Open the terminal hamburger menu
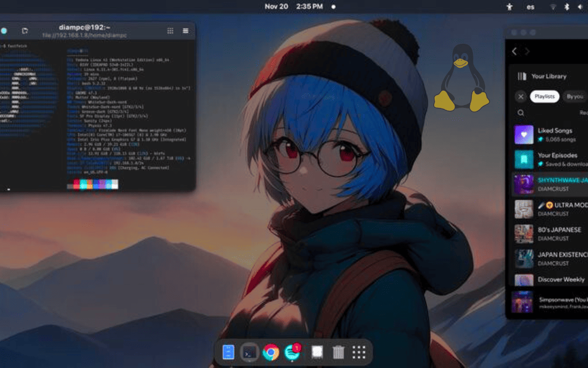 [x=185, y=30]
